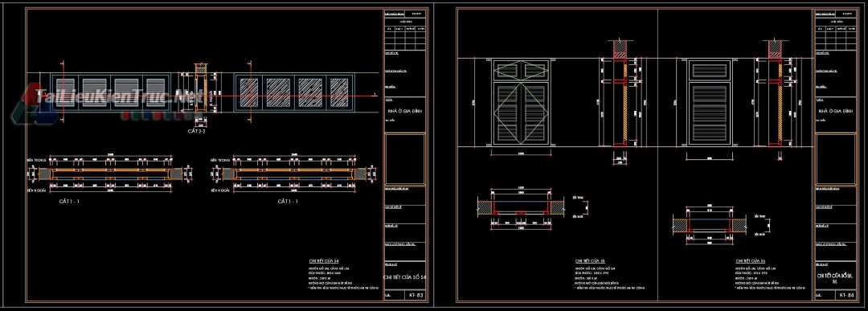
Task: Click the CHI TIẾT CỬA S6 notes heading
Action: (x=750, y=260)
